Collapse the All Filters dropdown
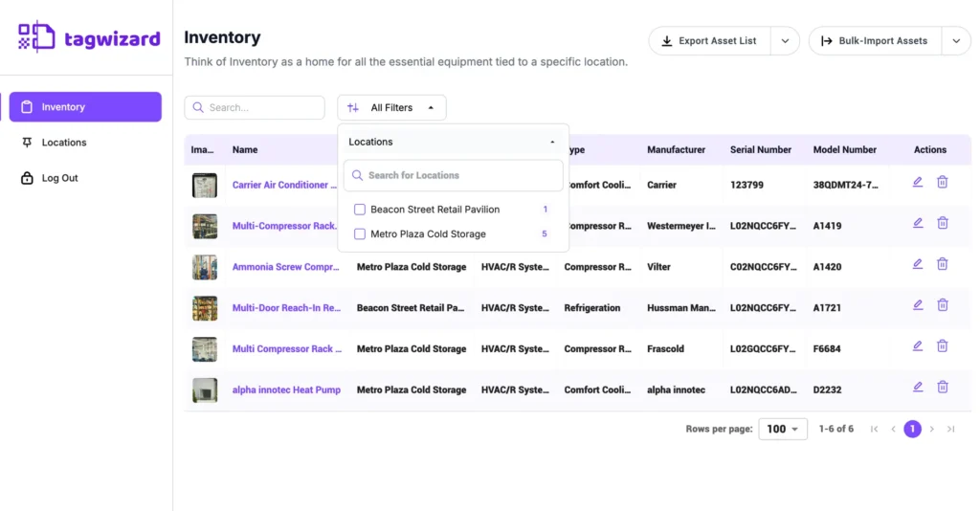The image size is (980, 511). [391, 107]
